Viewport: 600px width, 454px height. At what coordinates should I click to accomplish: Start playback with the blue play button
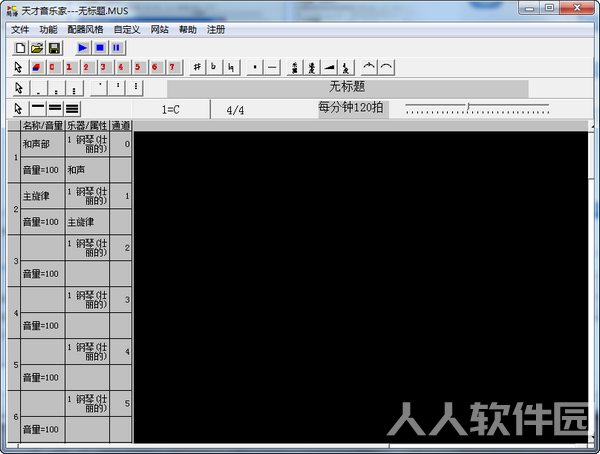82,48
